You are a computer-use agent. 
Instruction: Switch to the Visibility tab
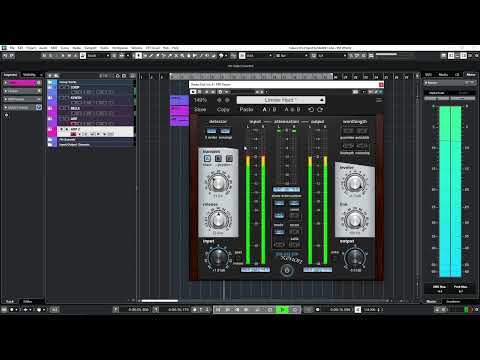click(x=29, y=75)
